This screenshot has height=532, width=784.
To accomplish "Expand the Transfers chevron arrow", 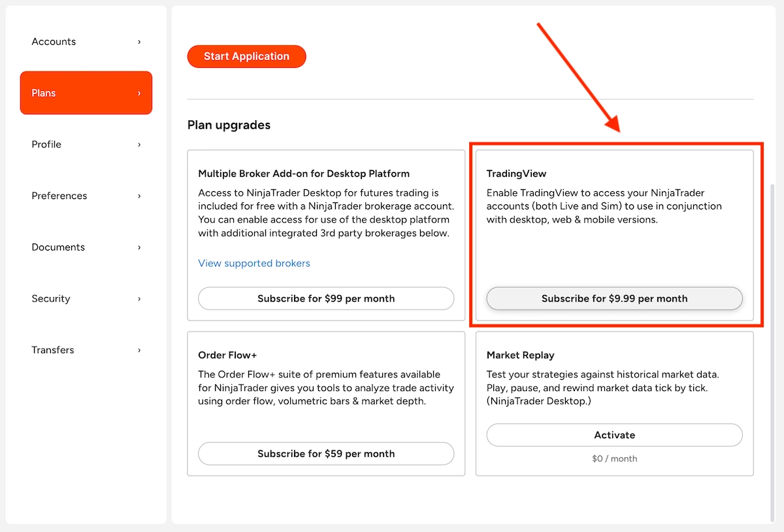I will [x=139, y=350].
